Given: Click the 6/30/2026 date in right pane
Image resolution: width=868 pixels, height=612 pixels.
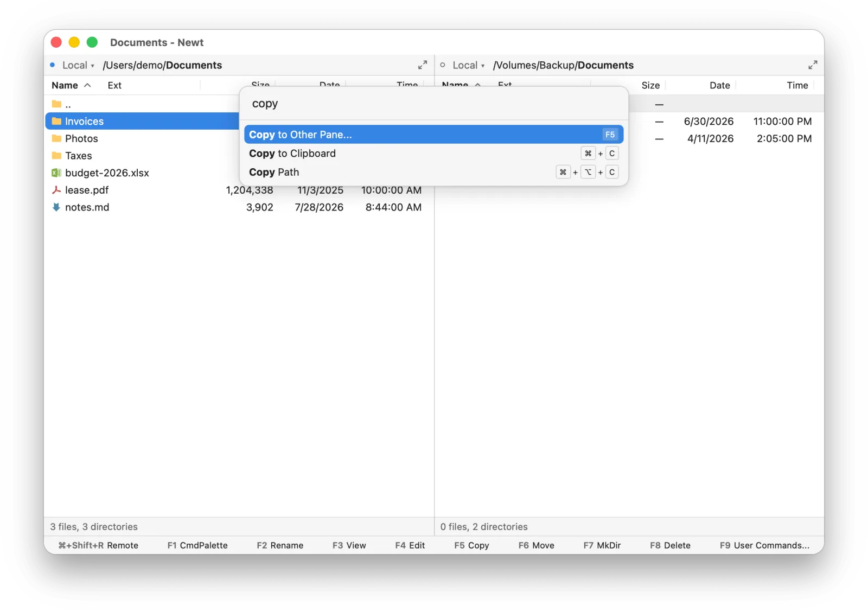Looking at the screenshot, I should (x=709, y=121).
